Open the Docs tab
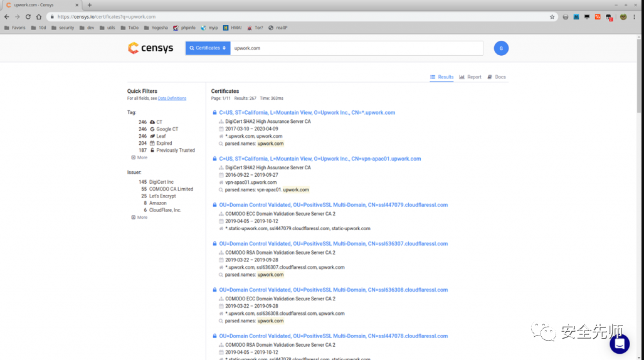The height and width of the screenshot is (360, 644). 497,77
